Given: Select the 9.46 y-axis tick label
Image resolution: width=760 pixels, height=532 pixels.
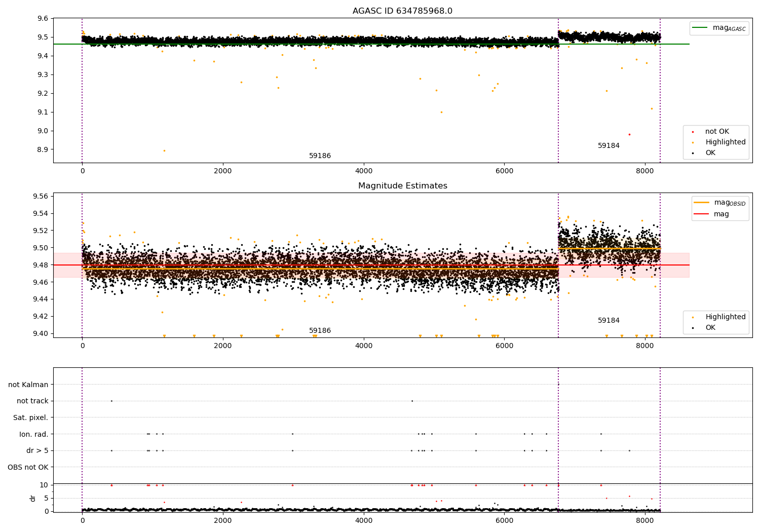Looking at the screenshot, I should 41,283.
